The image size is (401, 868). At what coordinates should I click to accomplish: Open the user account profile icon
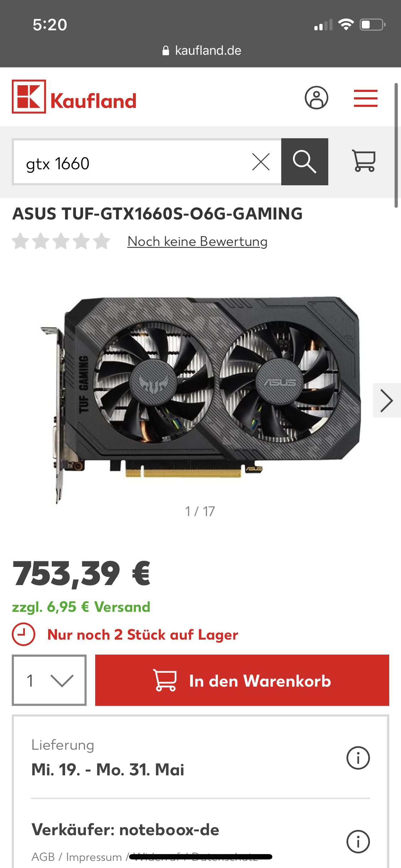click(x=316, y=98)
